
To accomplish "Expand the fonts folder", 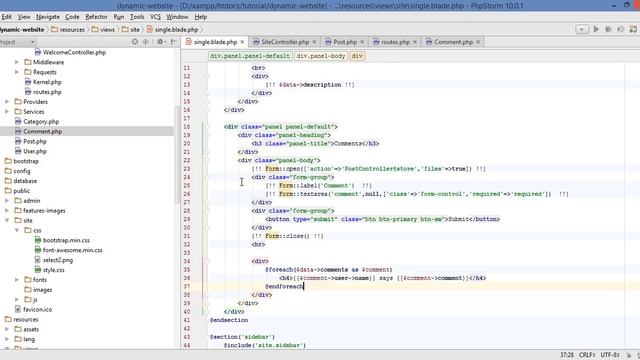I will 17,280.
